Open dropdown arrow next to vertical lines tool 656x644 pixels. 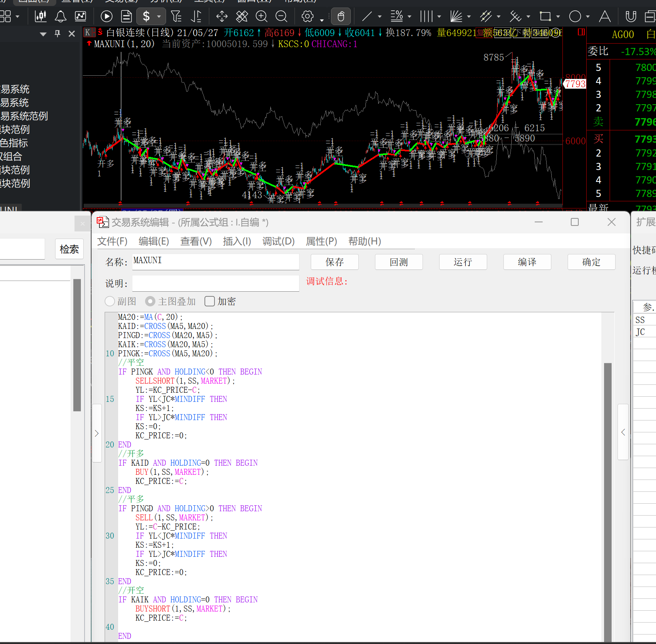(x=439, y=17)
